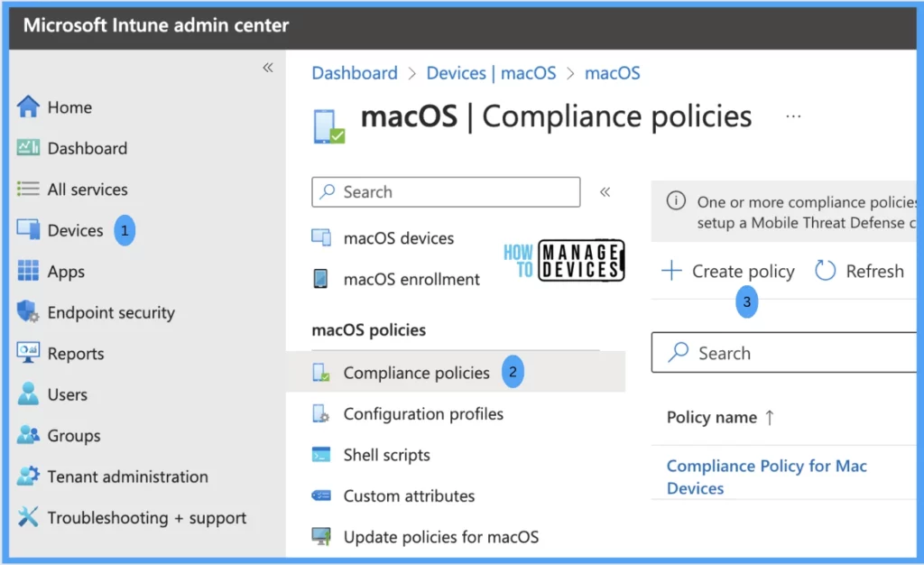Screen dimensions: 924x565
Task: Open Groups in the sidebar
Action: pos(74,435)
